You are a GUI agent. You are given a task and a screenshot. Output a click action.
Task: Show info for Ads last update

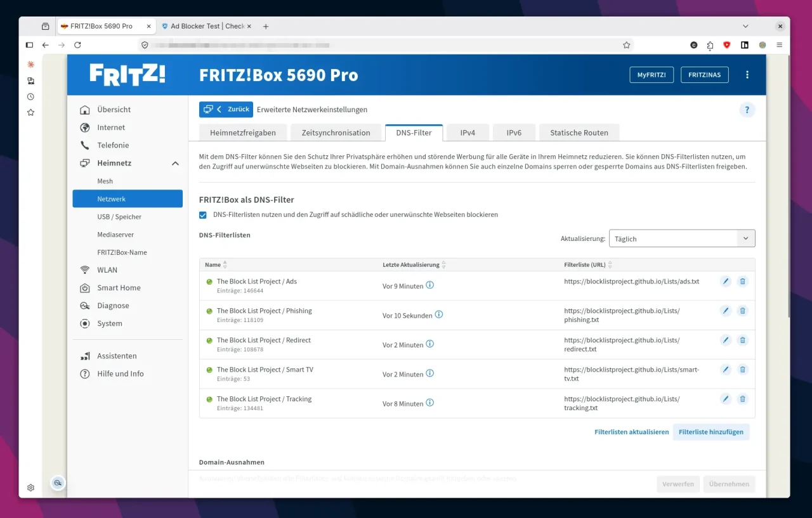(x=429, y=285)
